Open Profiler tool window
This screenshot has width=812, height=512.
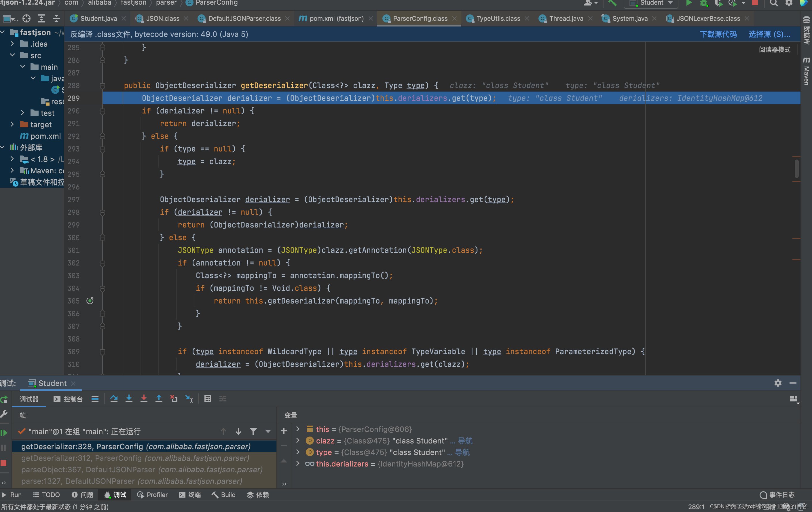(152, 495)
